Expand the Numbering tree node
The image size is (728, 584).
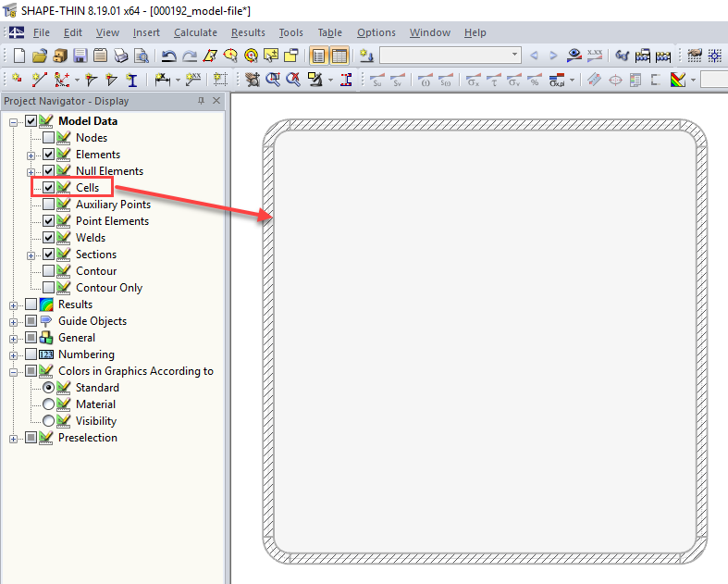[x=14, y=356]
